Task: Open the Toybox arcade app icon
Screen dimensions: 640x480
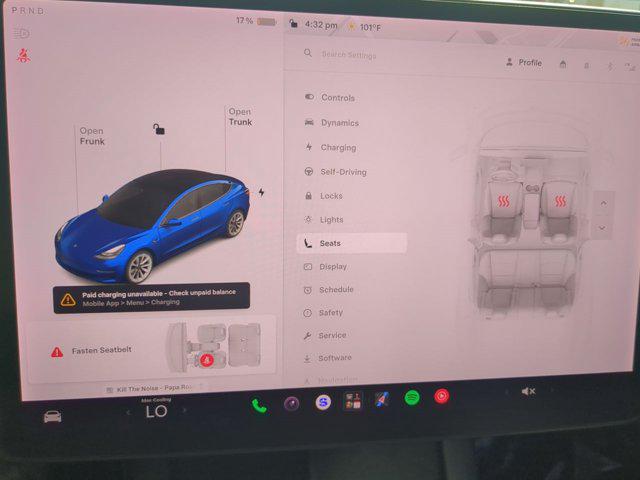Action: (x=352, y=400)
